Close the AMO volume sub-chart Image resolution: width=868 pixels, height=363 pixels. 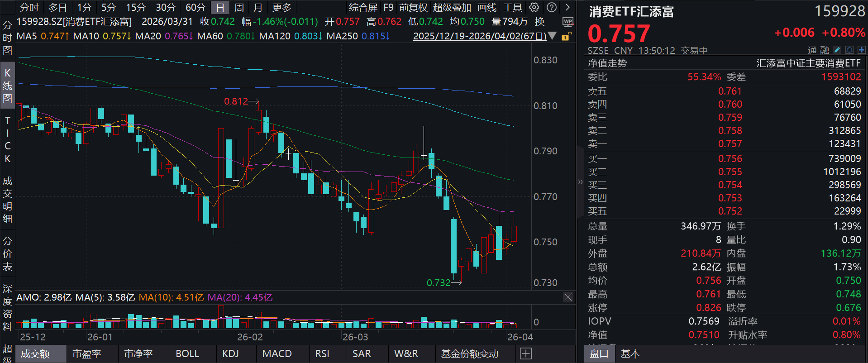(x=568, y=297)
